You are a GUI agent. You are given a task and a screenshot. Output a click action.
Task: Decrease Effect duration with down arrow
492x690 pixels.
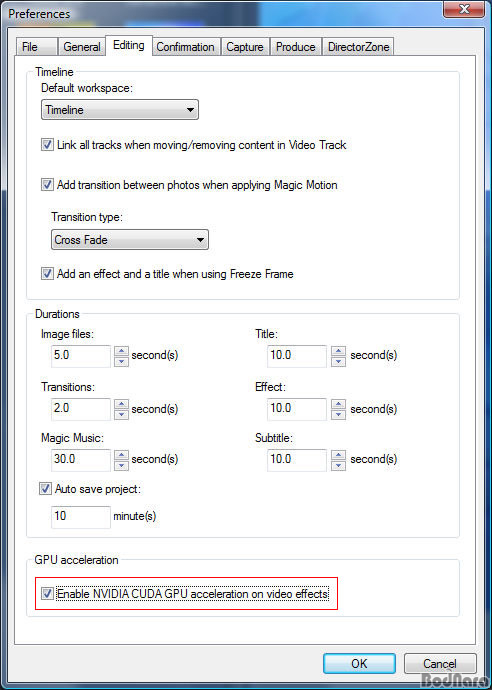[x=338, y=415]
